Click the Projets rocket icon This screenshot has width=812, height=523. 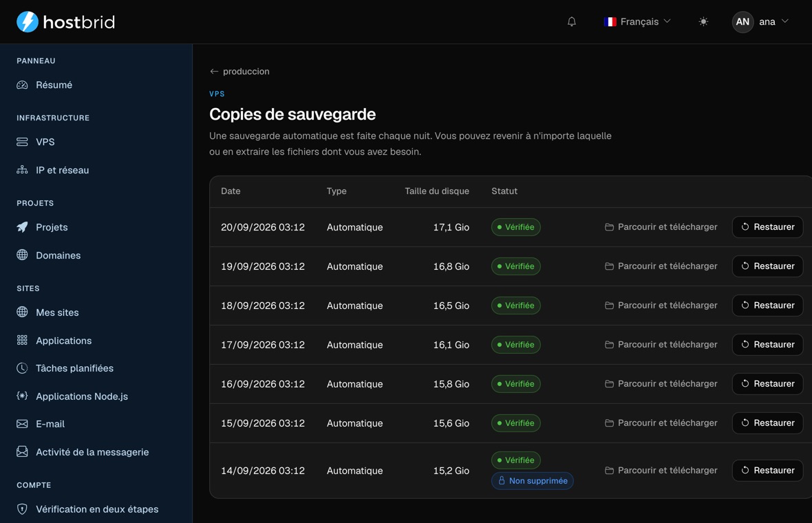22,227
